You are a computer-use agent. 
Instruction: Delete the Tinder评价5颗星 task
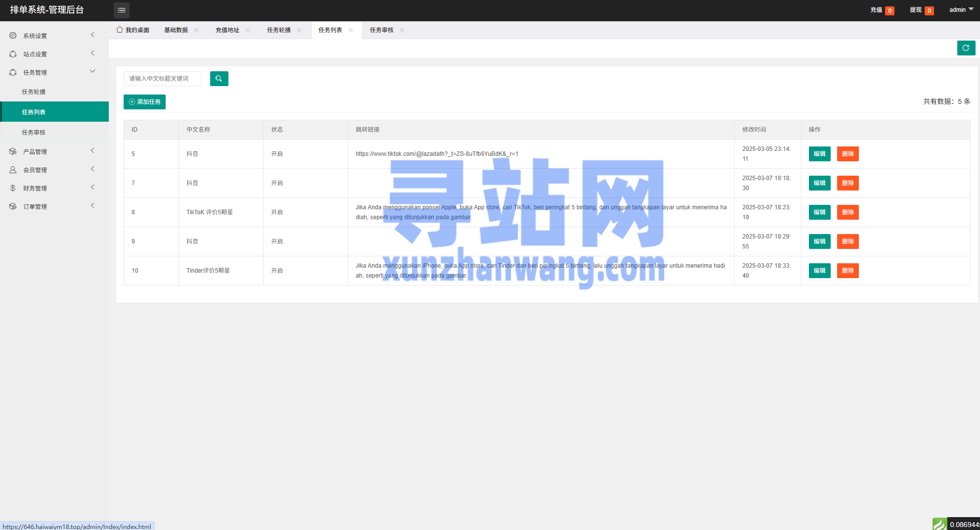[847, 271]
